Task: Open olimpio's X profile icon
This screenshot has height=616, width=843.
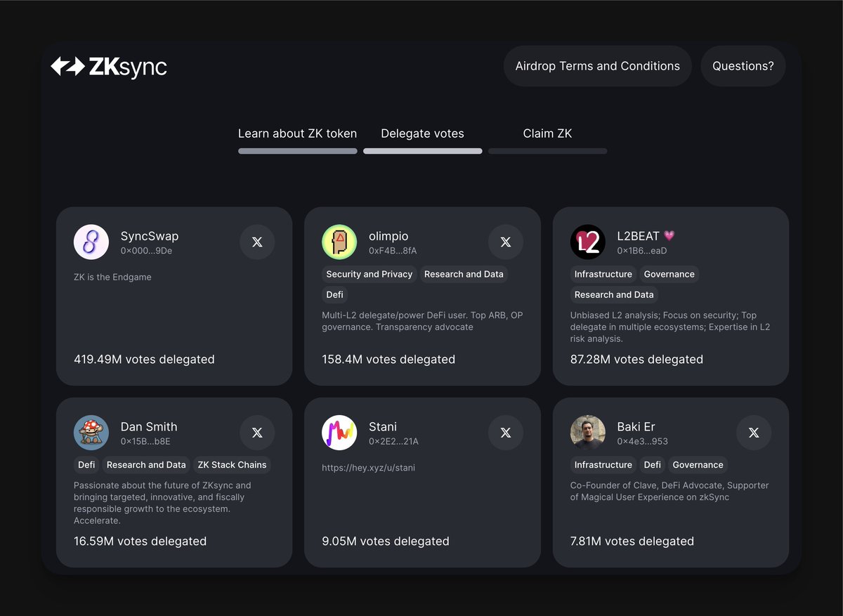Action: coord(506,242)
